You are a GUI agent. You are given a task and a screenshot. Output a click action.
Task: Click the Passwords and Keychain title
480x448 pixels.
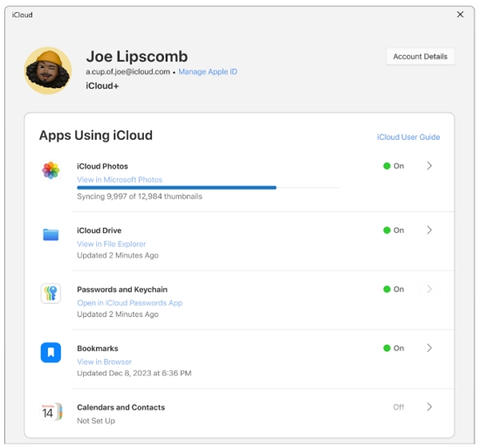pos(122,289)
